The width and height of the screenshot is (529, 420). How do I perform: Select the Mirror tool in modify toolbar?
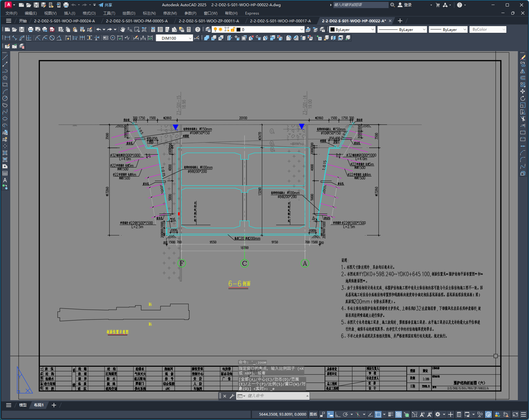tap(523, 71)
